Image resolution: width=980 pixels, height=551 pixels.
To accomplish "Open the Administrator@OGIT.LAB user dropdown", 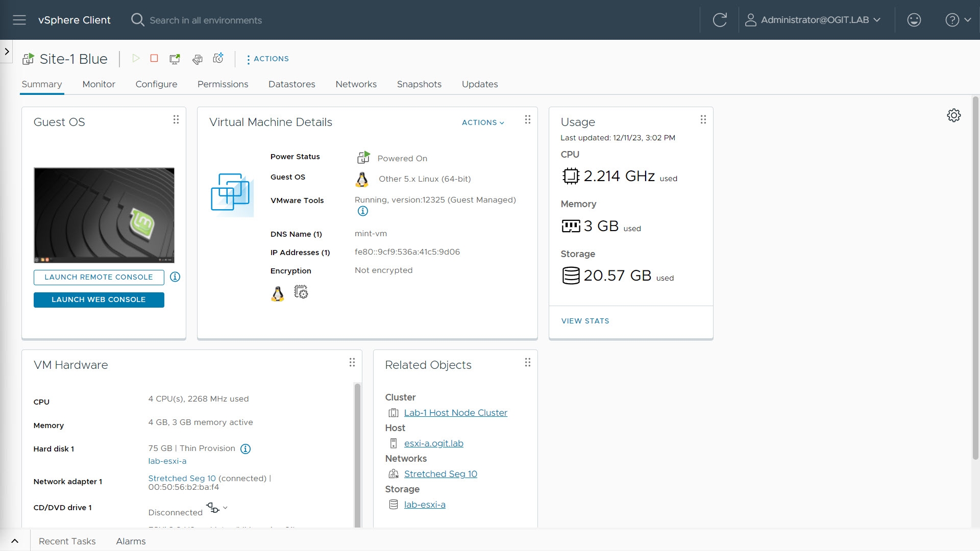I will tap(814, 20).
